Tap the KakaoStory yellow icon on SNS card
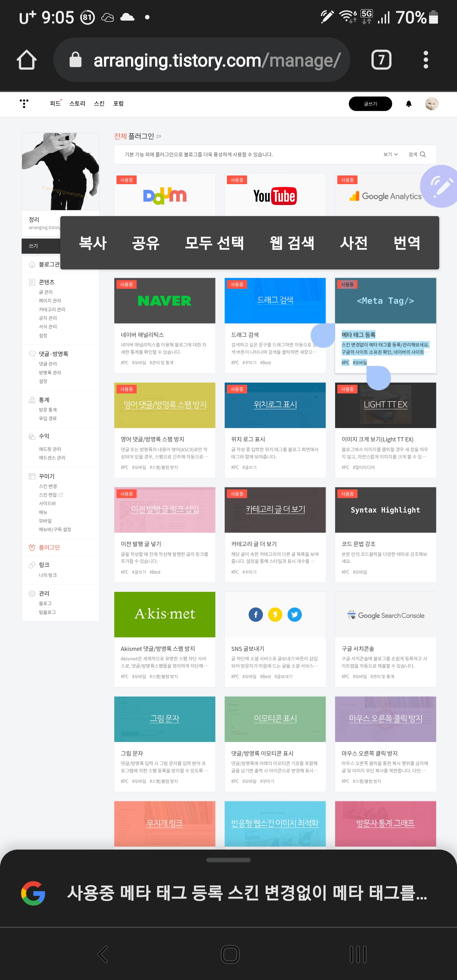This screenshot has width=457, height=980. coord(275,614)
